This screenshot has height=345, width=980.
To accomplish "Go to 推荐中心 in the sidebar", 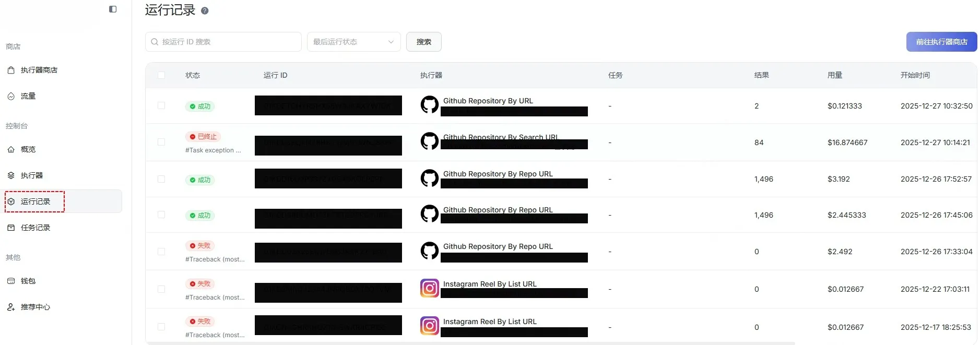I will 36,307.
